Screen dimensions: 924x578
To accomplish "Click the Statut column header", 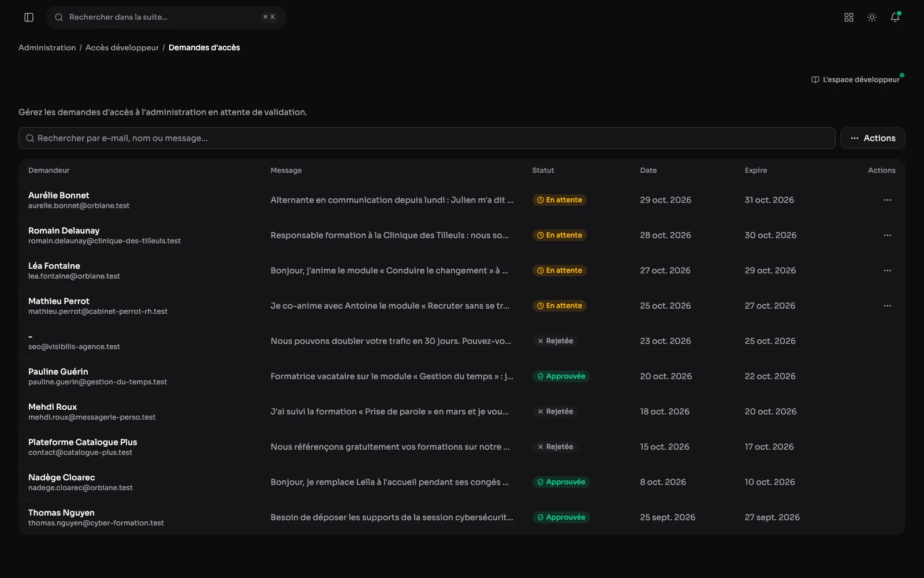I will [x=543, y=171].
